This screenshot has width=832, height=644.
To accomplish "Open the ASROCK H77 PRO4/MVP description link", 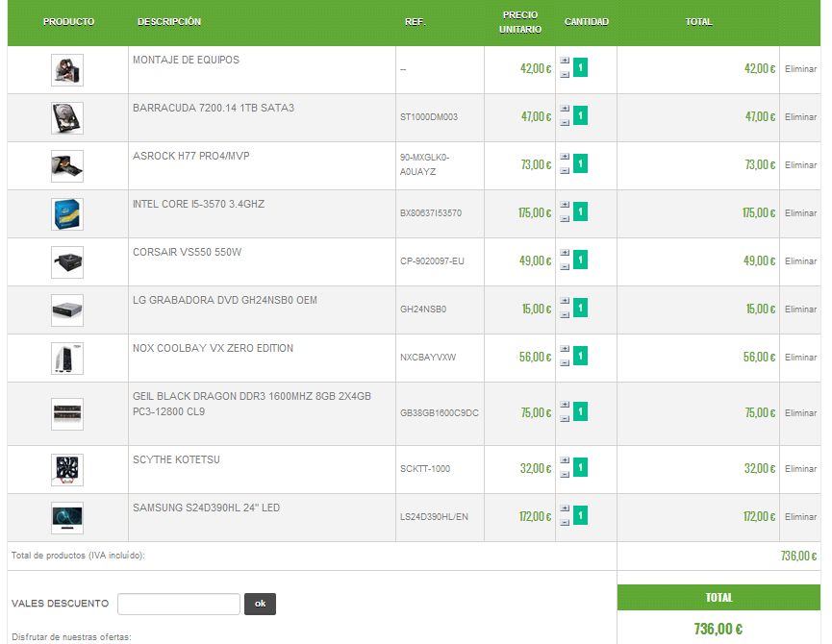I will tap(191, 157).
